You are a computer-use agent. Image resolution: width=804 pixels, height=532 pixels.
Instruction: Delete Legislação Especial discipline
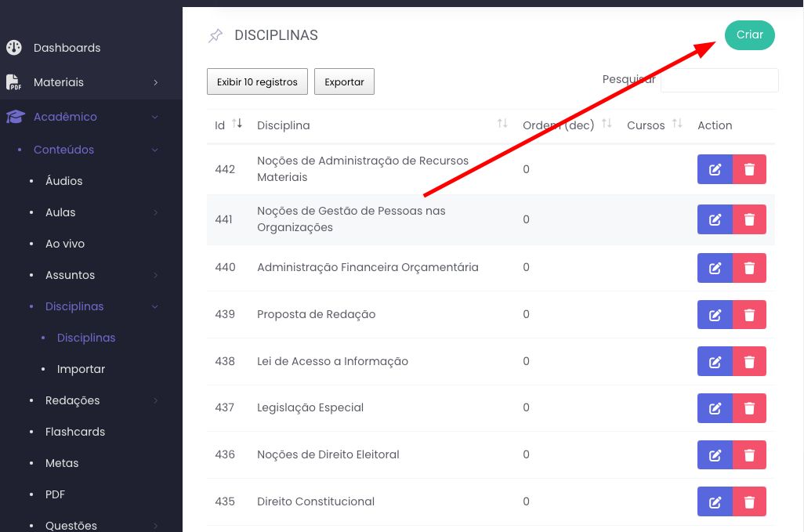pos(749,408)
